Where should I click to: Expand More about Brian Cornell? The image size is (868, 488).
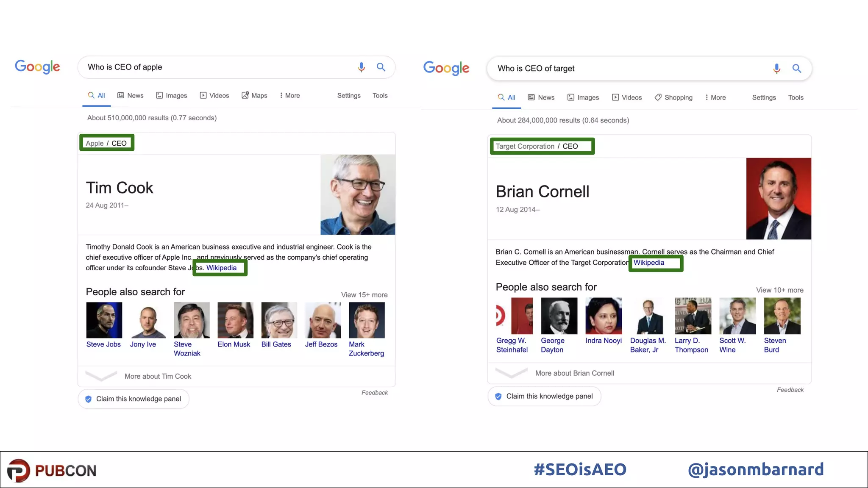tap(574, 373)
